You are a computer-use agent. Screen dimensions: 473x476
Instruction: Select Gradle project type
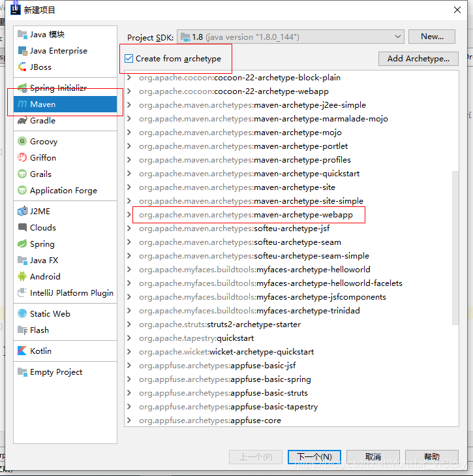(x=65, y=121)
